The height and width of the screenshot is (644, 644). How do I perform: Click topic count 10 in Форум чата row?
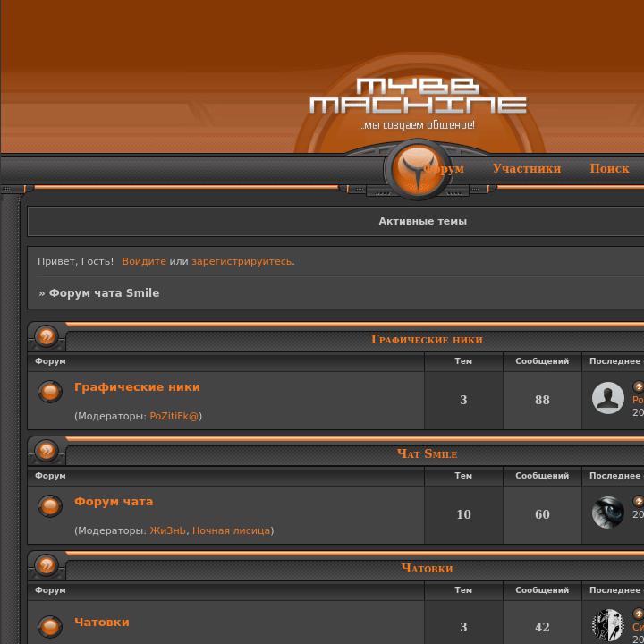[x=463, y=514]
